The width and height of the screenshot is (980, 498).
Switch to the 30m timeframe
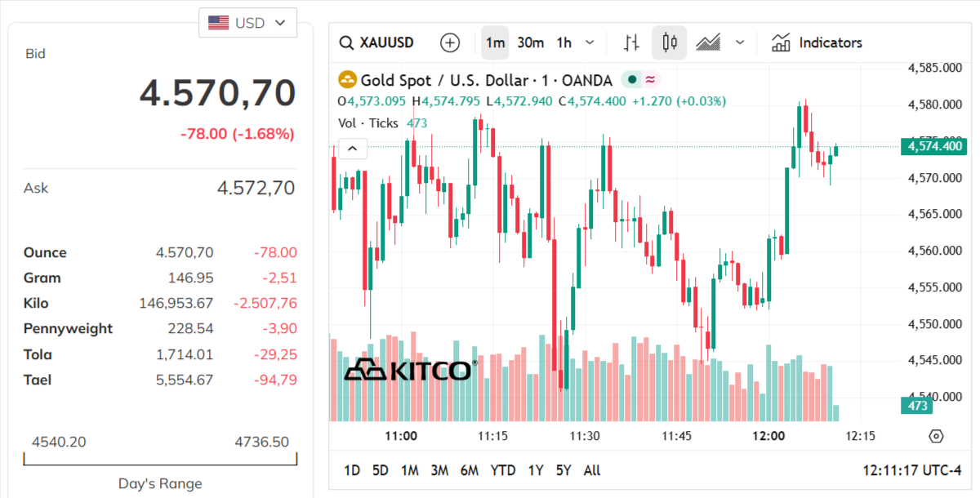coord(531,42)
